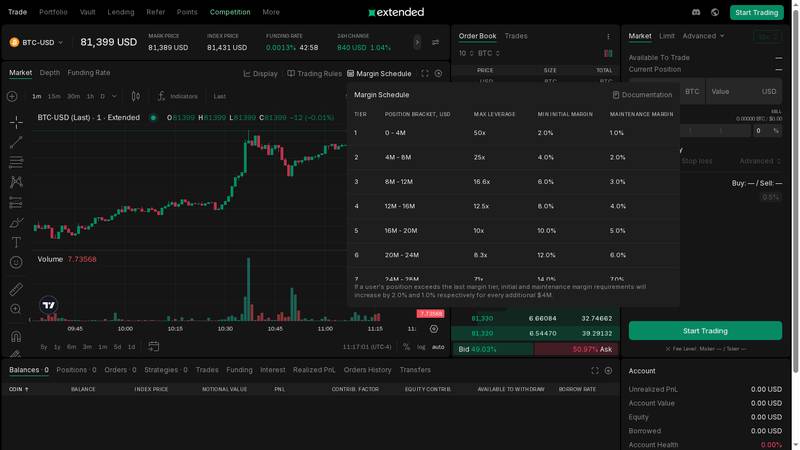Screen dimensions: 800x450
Task: Open the Indicators menu
Action: coord(178,96)
